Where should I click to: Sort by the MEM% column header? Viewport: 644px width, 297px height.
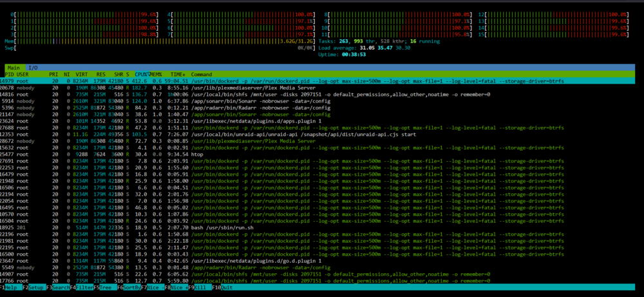pos(156,74)
